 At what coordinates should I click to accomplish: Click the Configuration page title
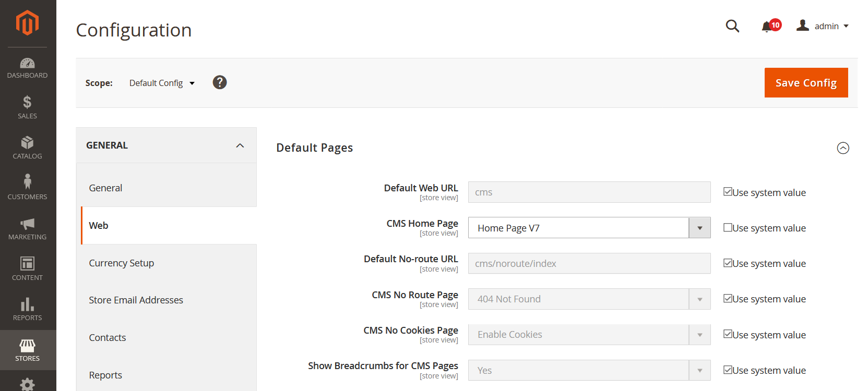coord(134,30)
